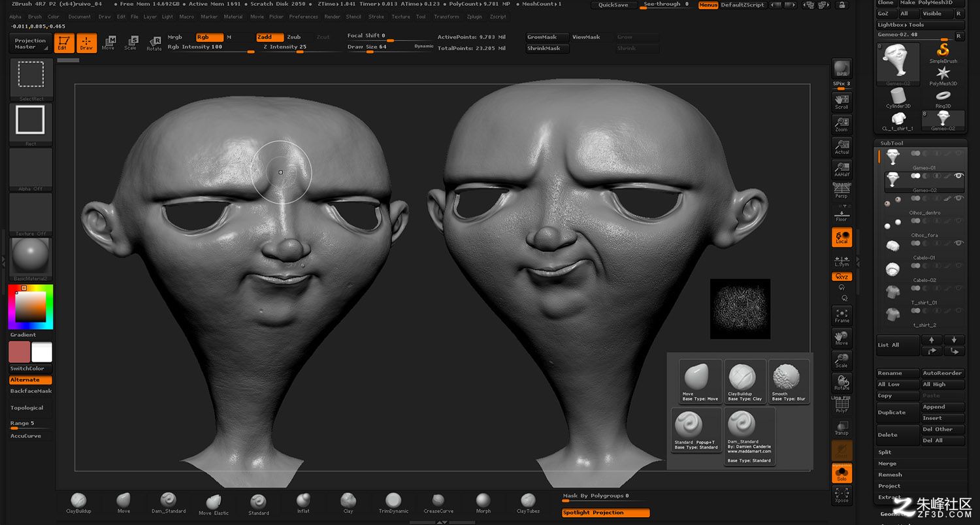The image size is (980, 525).
Task: Click the Duplicate subtool button
Action: pos(897,412)
